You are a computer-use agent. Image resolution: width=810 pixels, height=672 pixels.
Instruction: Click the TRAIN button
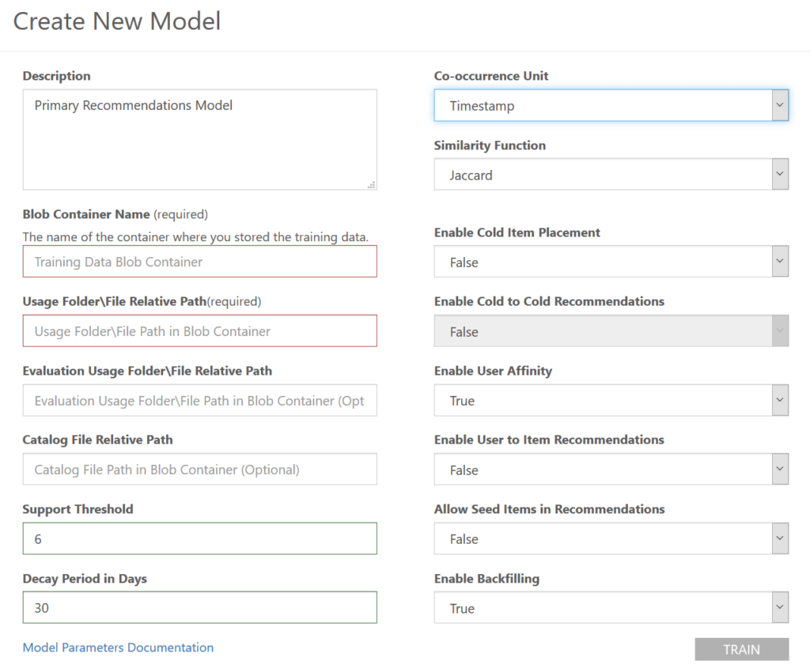click(740, 649)
